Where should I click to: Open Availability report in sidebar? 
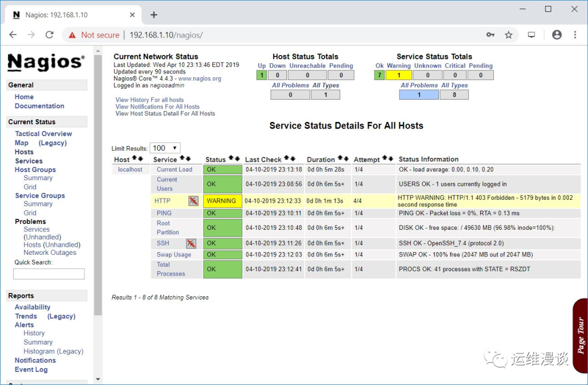pos(32,307)
